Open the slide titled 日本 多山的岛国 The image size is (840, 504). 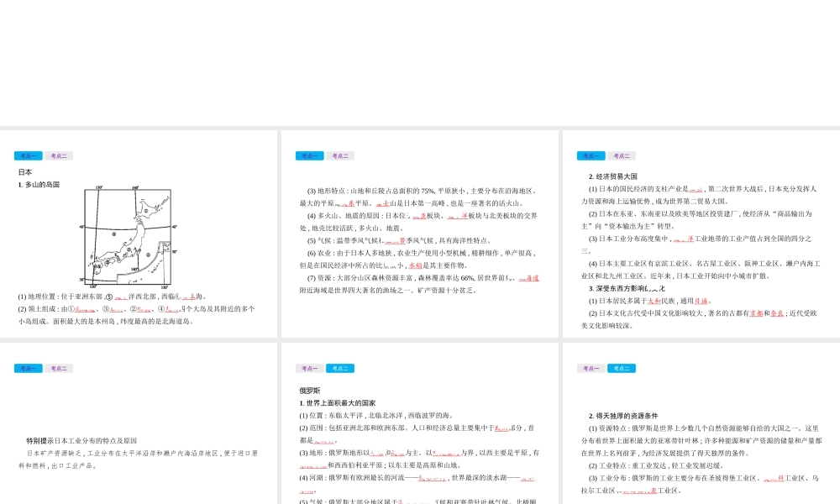click(139, 234)
